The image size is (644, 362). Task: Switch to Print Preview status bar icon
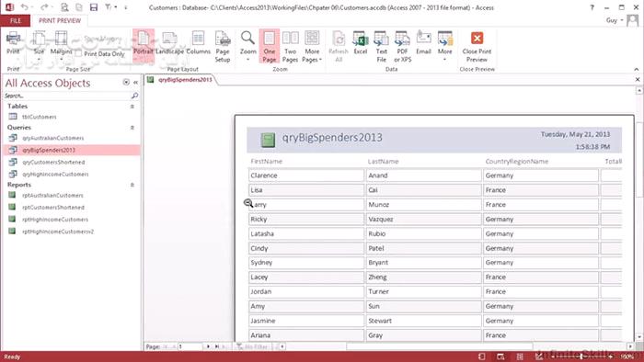coord(500,356)
